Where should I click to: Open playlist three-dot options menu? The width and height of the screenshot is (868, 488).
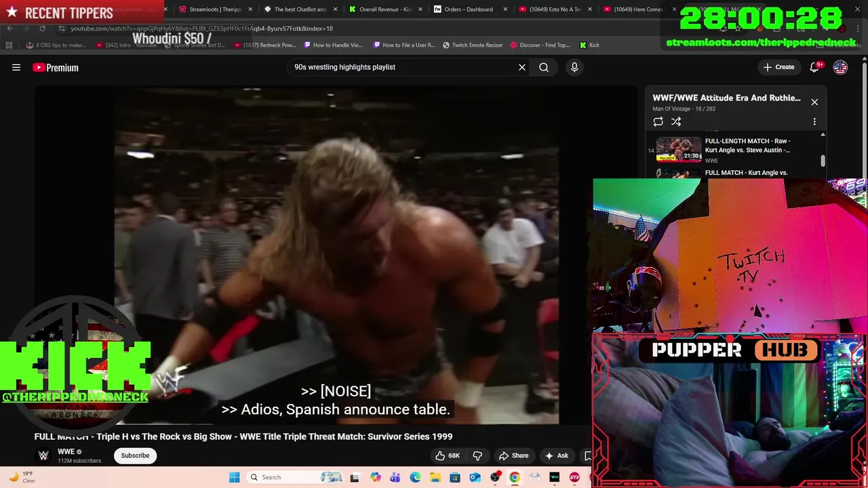click(x=814, y=121)
